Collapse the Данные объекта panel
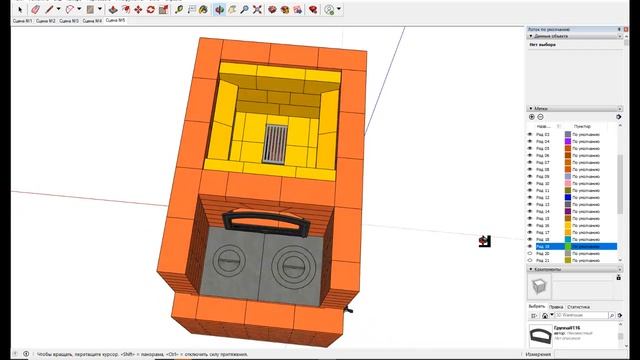This screenshot has height=360, width=640. click(531, 36)
